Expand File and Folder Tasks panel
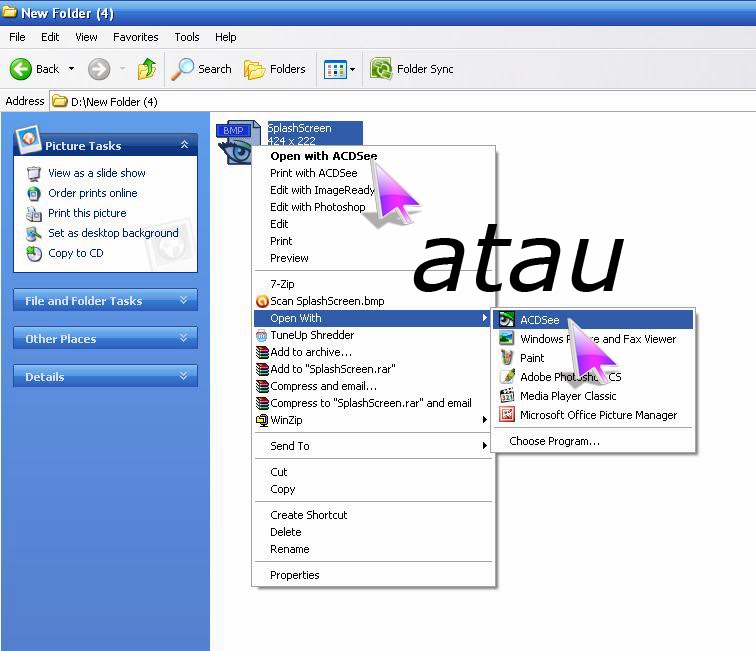The height and width of the screenshot is (651, 756). pyautogui.click(x=184, y=300)
